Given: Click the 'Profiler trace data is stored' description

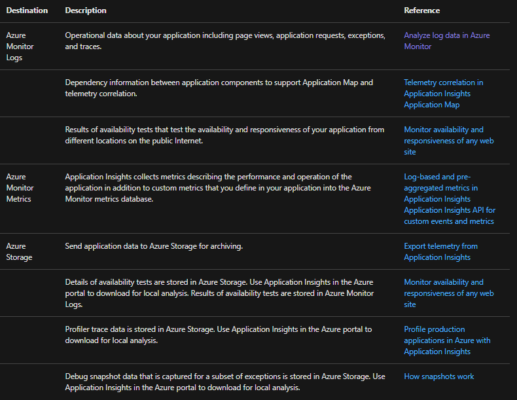Looking at the screenshot, I should click(218, 335).
